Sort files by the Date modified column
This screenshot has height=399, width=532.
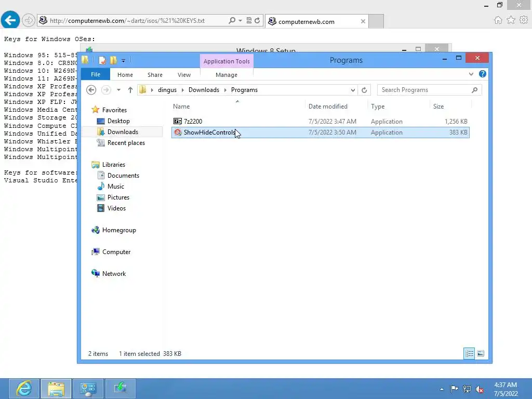(x=328, y=107)
